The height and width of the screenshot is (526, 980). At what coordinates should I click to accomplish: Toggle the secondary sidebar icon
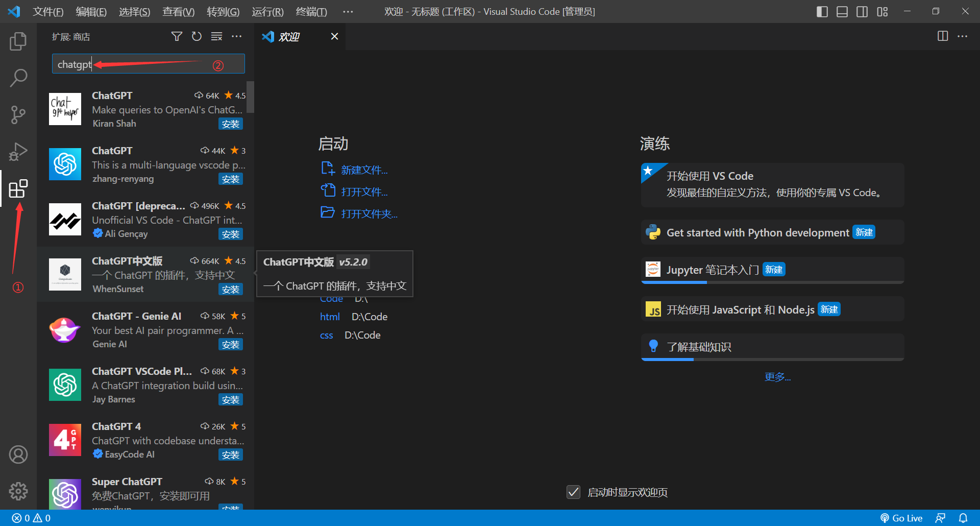tap(862, 11)
